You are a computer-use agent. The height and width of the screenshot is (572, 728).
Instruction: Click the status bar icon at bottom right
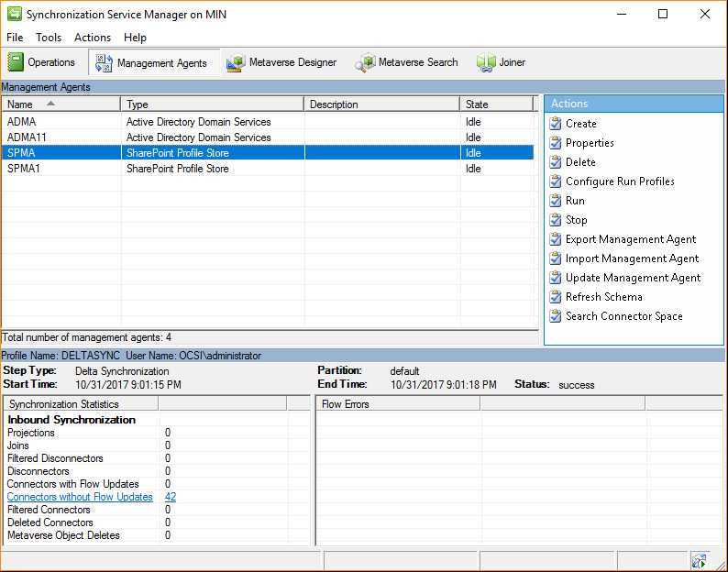[x=699, y=561]
